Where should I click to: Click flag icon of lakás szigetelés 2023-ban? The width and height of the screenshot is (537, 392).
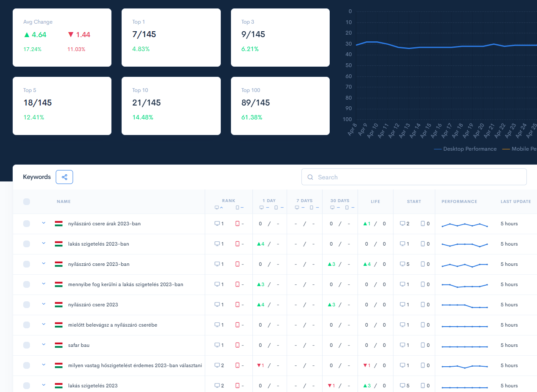pyautogui.click(x=59, y=244)
